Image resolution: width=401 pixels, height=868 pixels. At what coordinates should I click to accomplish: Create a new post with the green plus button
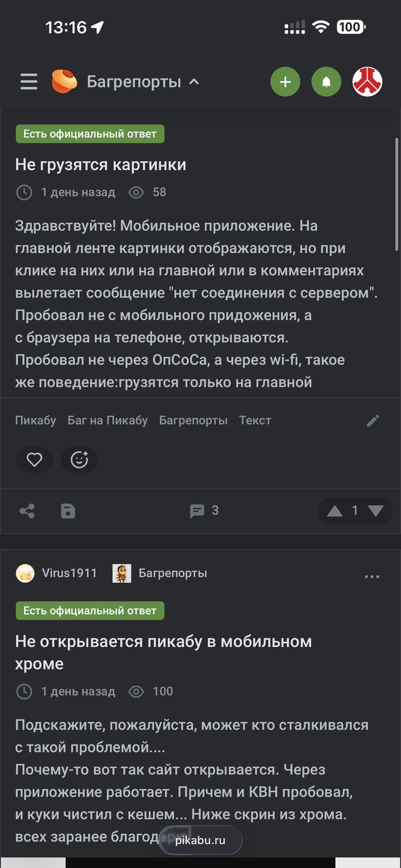click(x=285, y=81)
